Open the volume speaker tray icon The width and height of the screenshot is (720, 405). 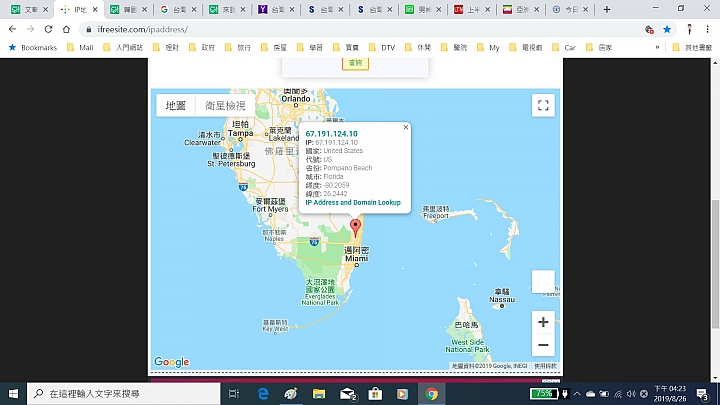click(631, 394)
